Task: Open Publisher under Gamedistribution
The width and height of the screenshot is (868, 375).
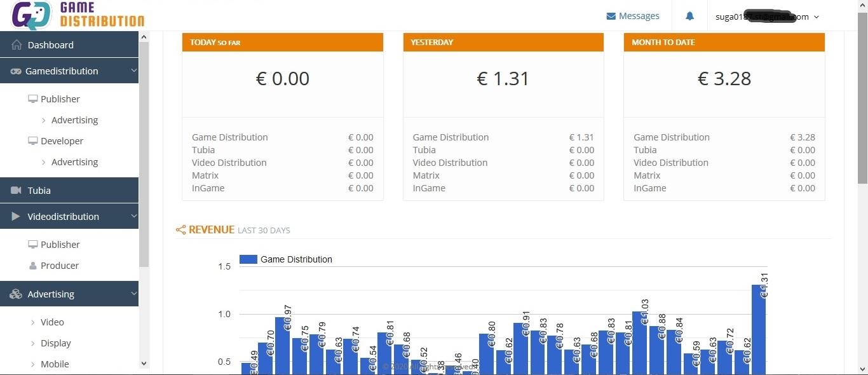Action: pos(60,99)
